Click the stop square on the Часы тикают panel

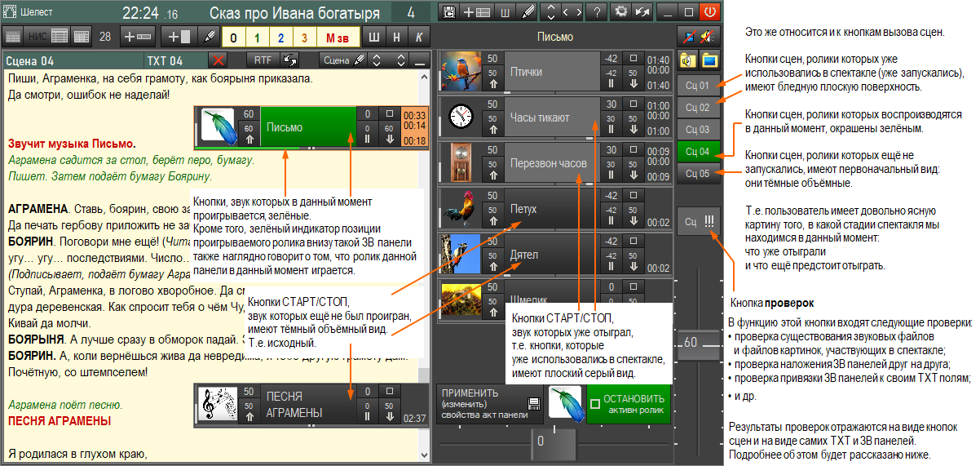633,104
